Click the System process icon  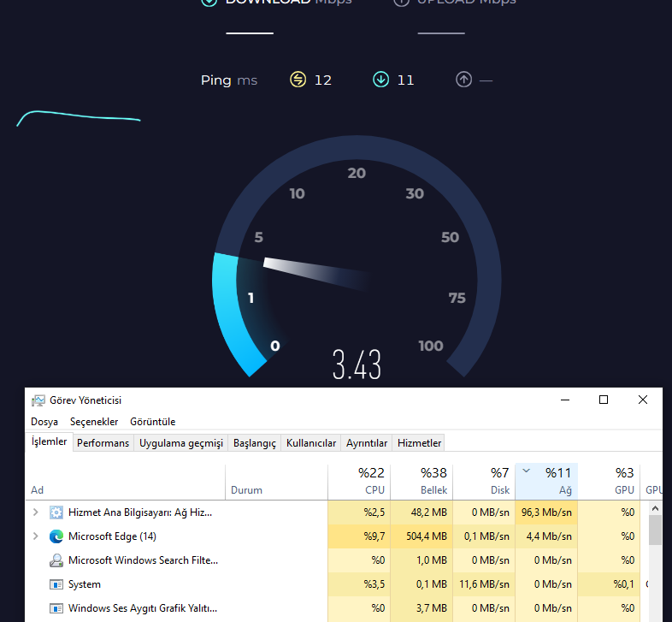click(56, 584)
